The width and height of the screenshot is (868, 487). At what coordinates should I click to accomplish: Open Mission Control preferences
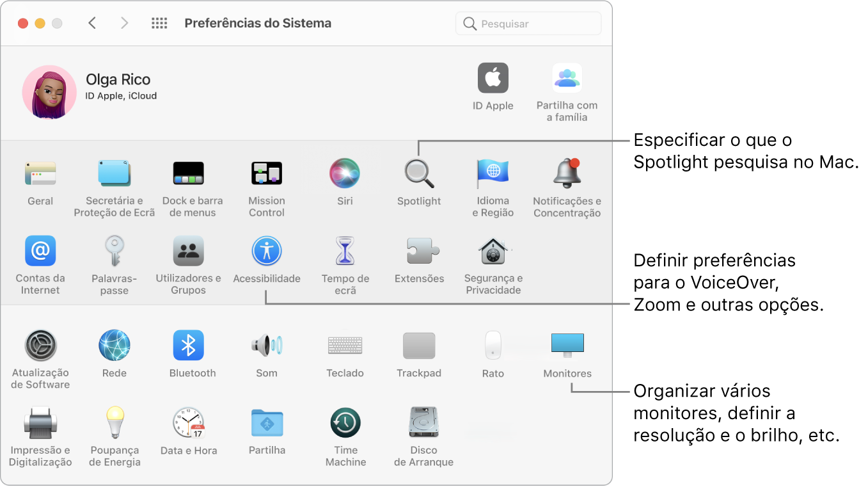click(x=267, y=173)
